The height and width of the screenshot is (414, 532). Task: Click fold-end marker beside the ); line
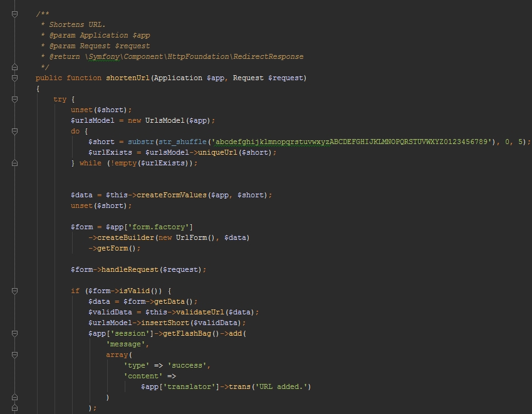point(14,408)
